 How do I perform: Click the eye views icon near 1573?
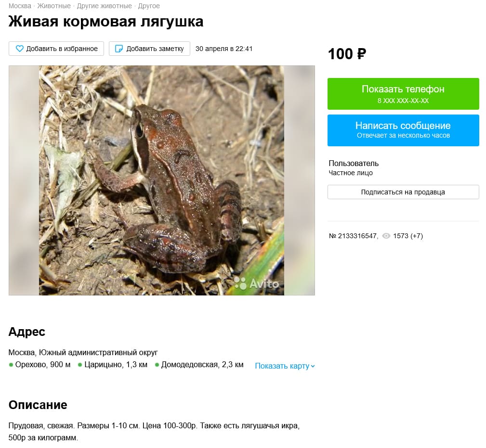click(x=386, y=236)
